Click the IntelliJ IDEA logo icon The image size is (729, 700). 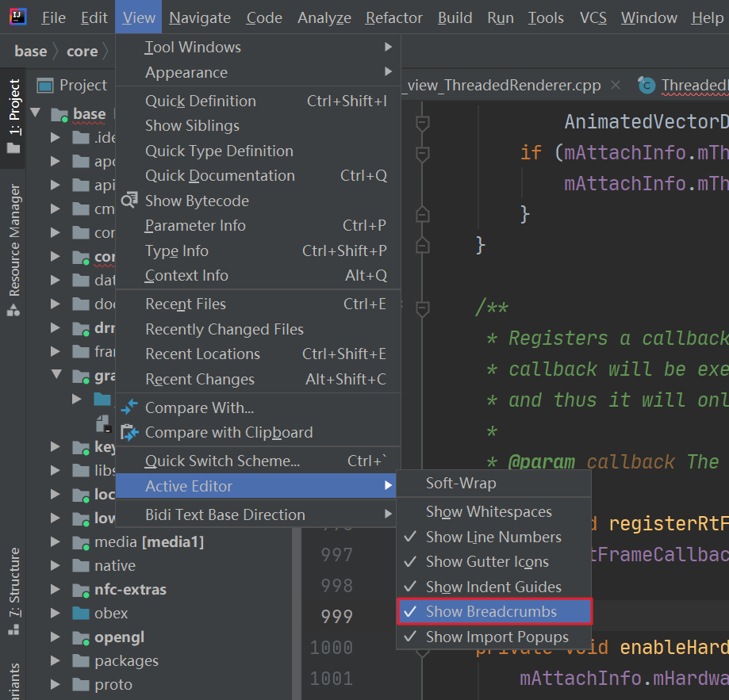tap(17, 16)
